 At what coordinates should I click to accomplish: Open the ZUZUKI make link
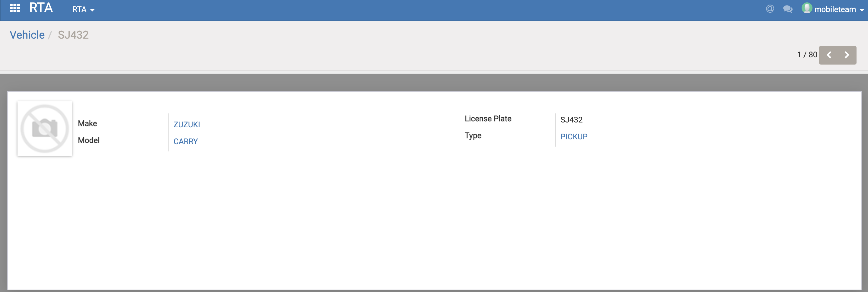[187, 125]
